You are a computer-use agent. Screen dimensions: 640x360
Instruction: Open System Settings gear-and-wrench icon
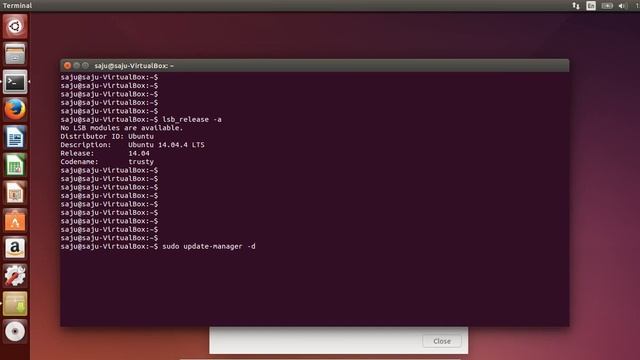coord(15,276)
